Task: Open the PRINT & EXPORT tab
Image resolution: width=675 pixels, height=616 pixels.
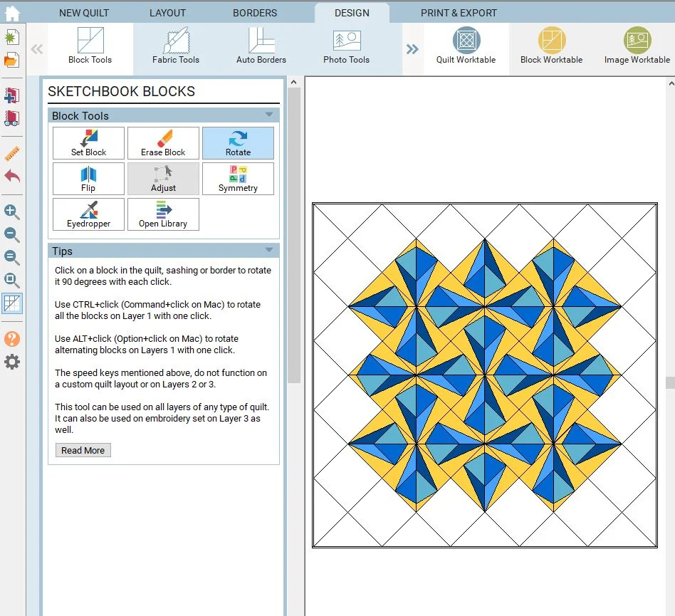Action: click(459, 13)
